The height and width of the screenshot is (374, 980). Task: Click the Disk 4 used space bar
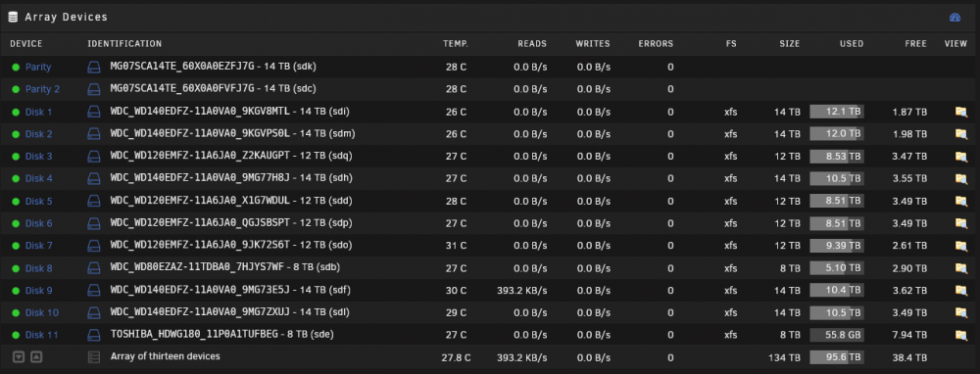coord(836,178)
